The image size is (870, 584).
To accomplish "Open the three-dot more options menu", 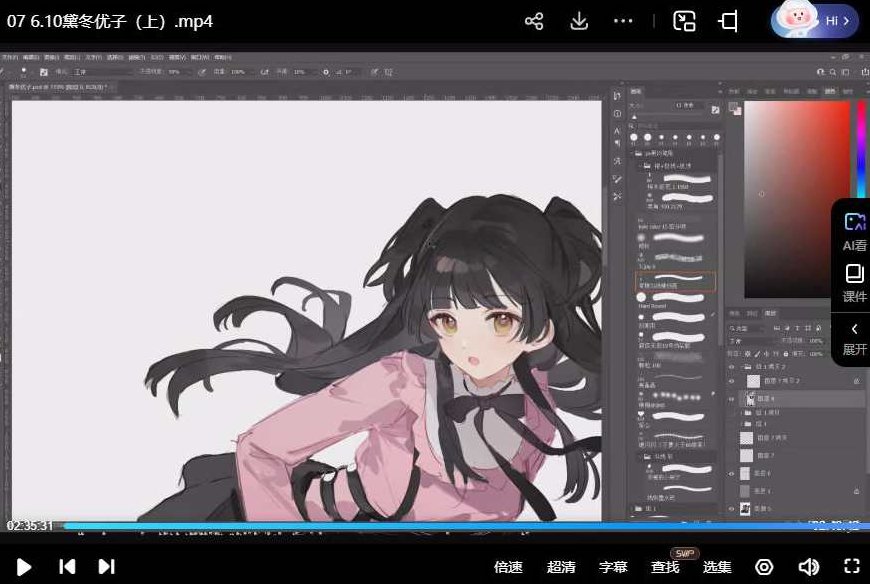I will [x=623, y=21].
